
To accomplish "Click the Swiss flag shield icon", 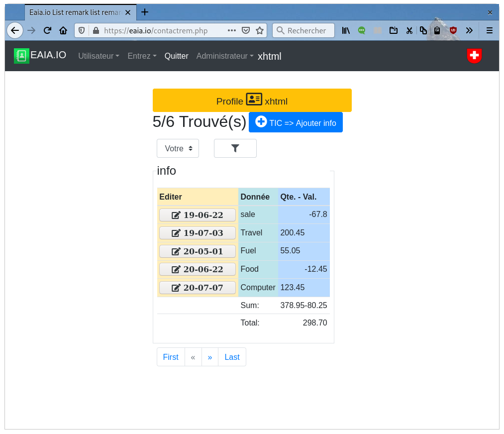I will click(474, 56).
